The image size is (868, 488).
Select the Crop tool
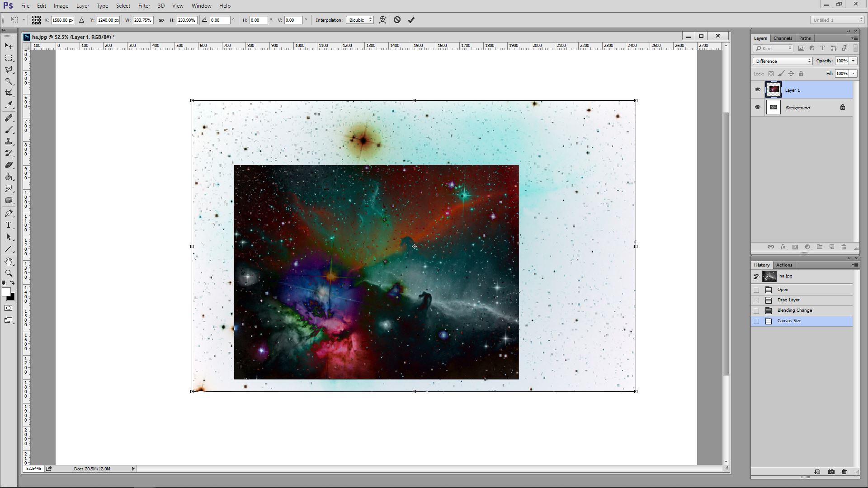9,93
